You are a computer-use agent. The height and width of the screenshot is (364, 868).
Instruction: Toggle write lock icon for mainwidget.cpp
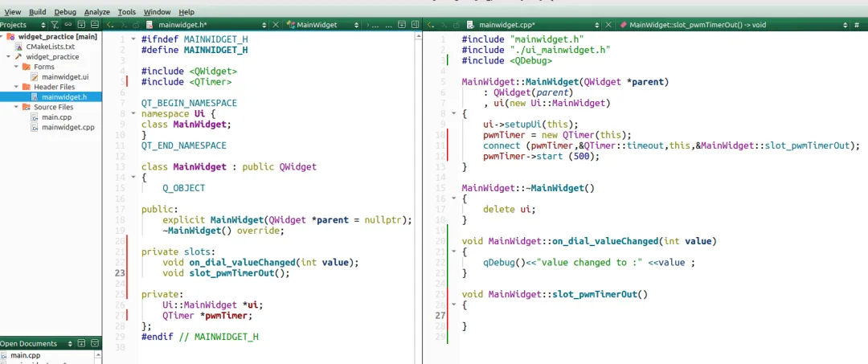pyautogui.click(x=457, y=25)
